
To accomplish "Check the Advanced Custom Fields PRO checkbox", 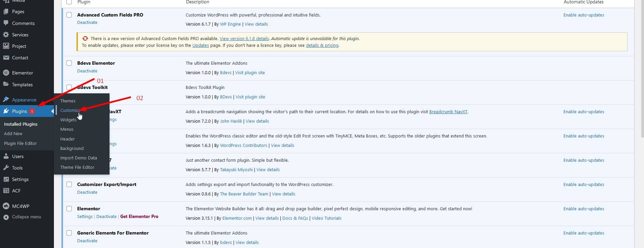I will [x=69, y=15].
